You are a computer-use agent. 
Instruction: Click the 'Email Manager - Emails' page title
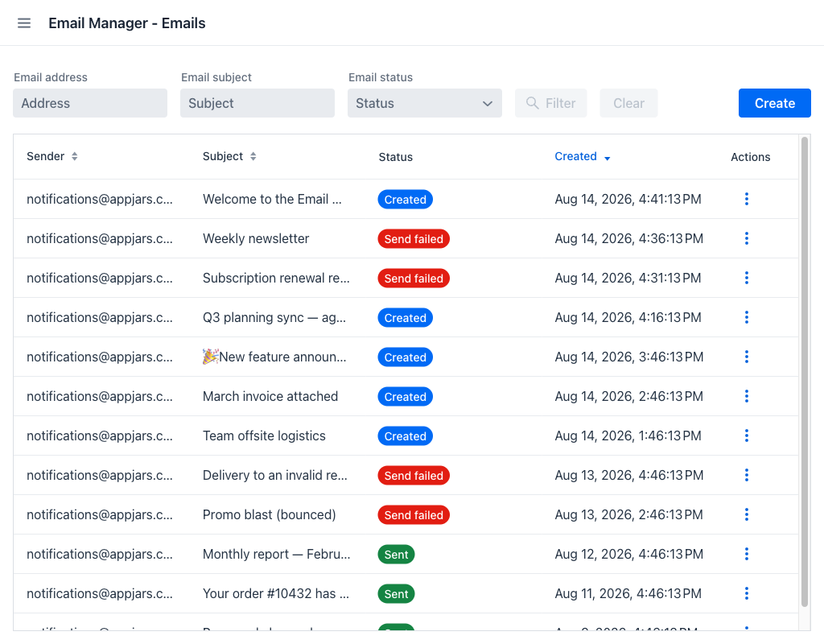126,23
